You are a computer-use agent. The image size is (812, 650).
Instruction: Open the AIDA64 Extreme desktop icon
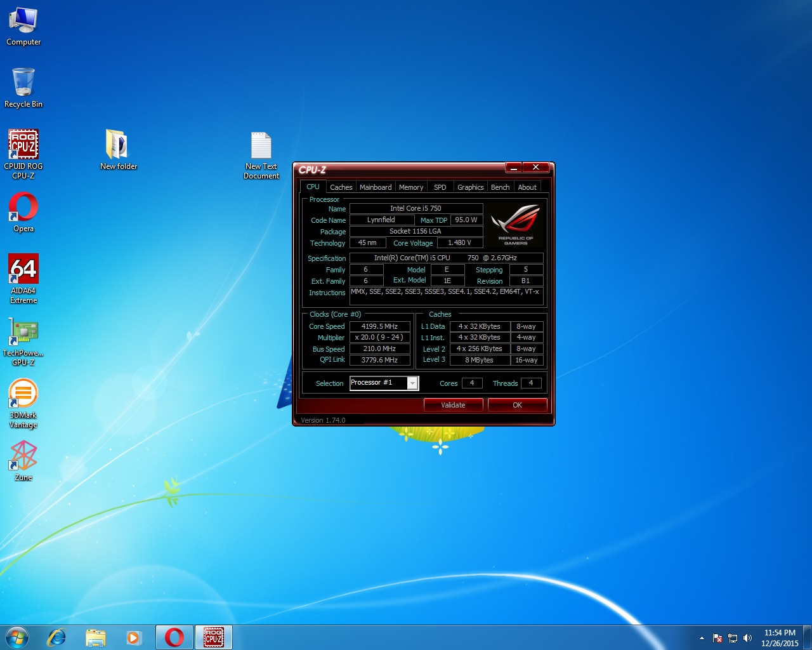coord(23,270)
